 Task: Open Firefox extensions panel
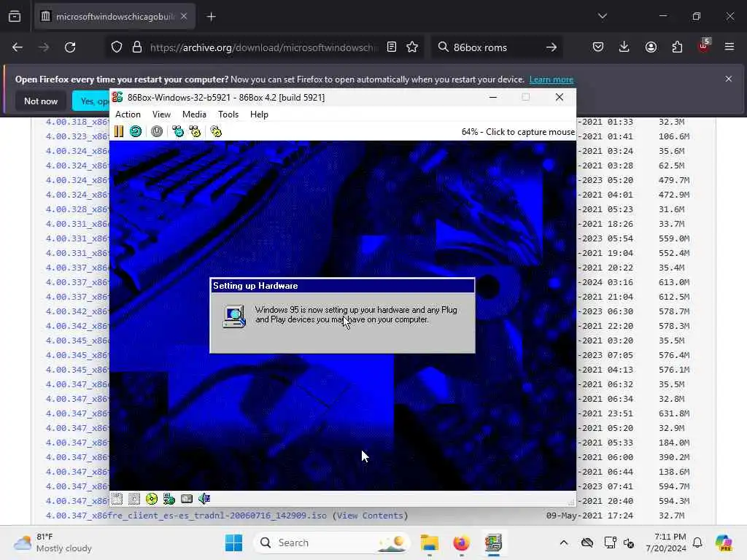pos(677,47)
